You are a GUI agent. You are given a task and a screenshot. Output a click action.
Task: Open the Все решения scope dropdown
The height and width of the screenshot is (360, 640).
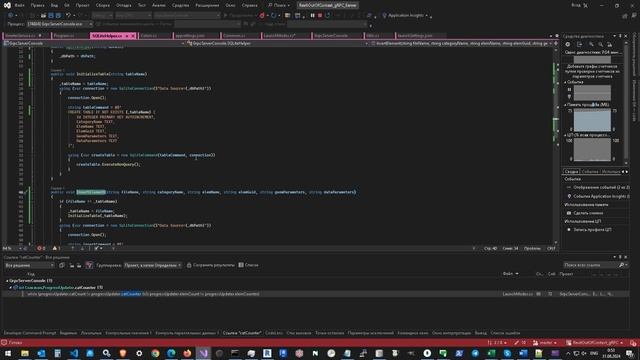[29, 265]
